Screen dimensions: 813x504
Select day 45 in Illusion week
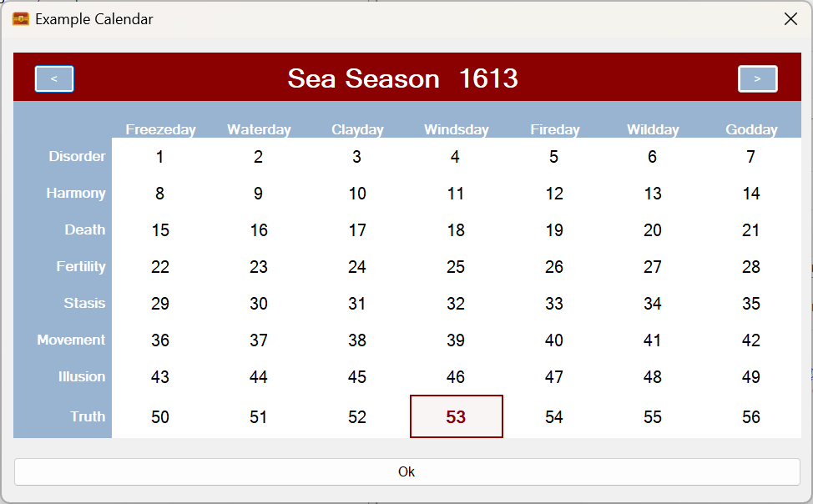click(x=357, y=376)
